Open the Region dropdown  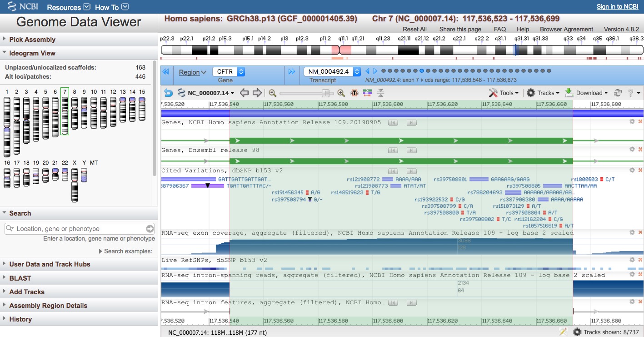tap(192, 72)
